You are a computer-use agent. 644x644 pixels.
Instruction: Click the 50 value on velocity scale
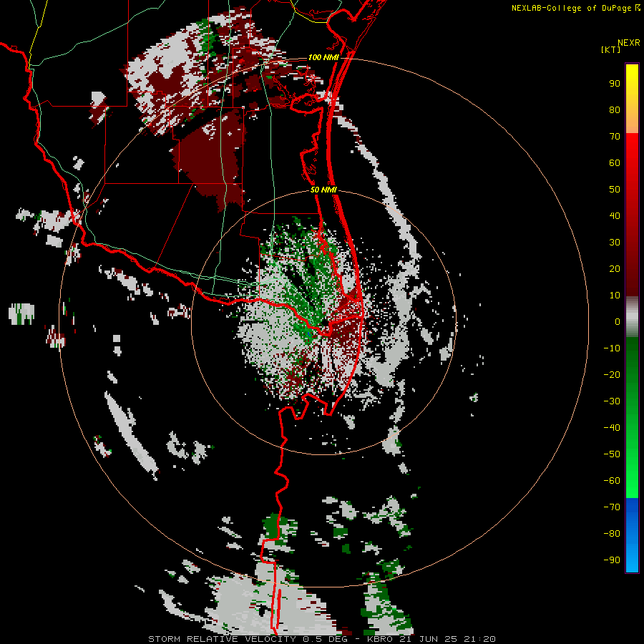(x=615, y=190)
